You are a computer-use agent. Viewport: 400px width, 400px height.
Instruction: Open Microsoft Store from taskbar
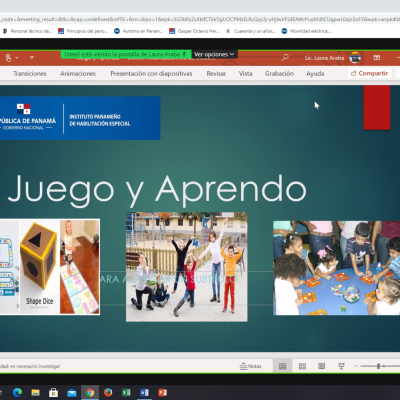(x=53, y=392)
